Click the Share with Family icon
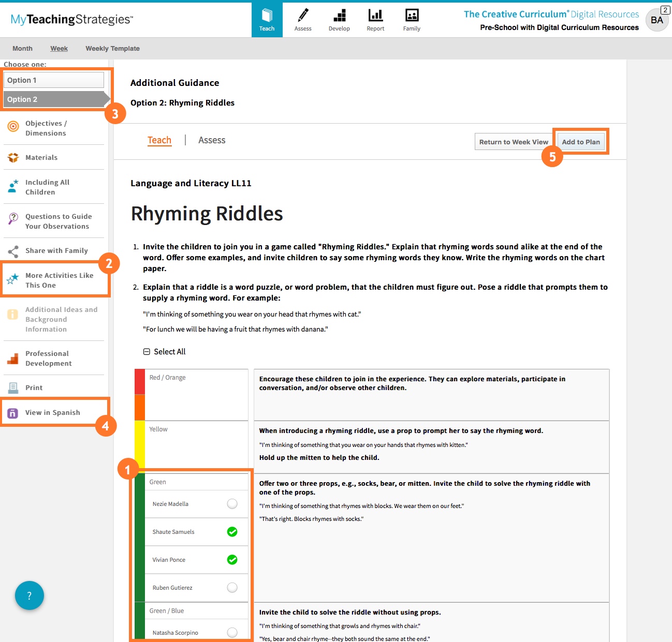The width and height of the screenshot is (672, 642). click(x=13, y=251)
